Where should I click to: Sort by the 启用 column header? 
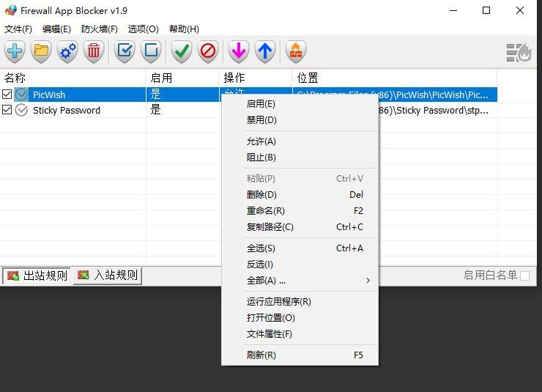[182, 78]
